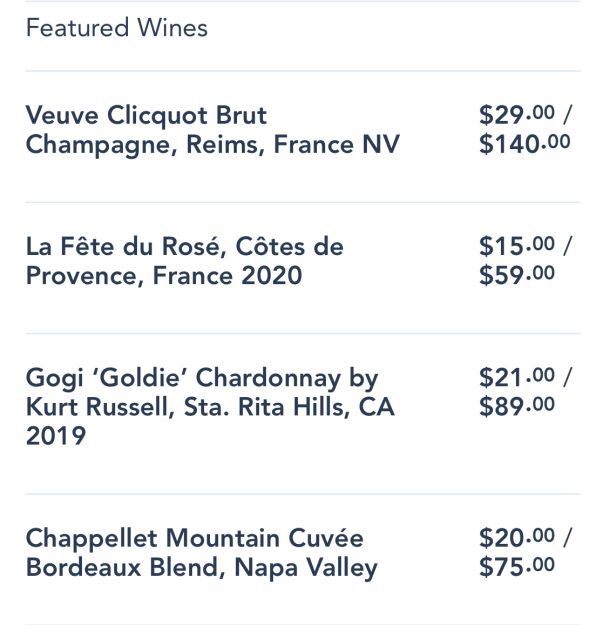This screenshot has height=625, width=603.
Task: Click 'Chappellet Mountain Cuvée' title line
Action: coord(194,538)
